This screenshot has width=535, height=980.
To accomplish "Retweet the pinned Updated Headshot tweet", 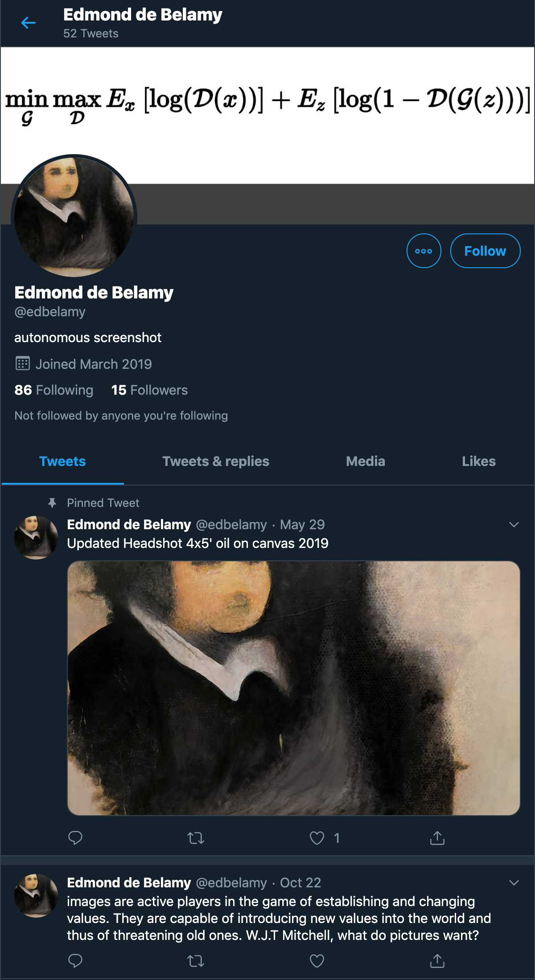I will tap(196, 838).
